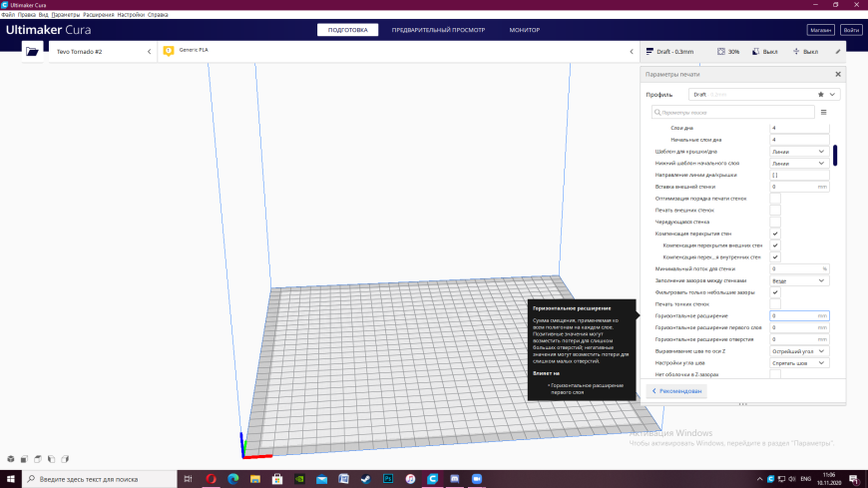Viewport: 868px width, 488px height.
Task: Open File Explorer from taskbar
Action: tap(255, 479)
